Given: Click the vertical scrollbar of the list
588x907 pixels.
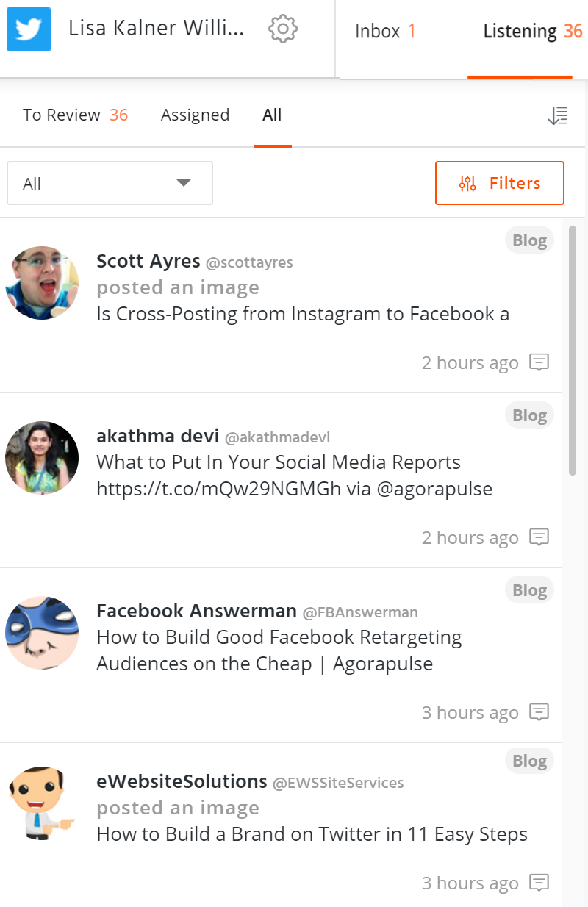Looking at the screenshot, I should click(573, 351).
